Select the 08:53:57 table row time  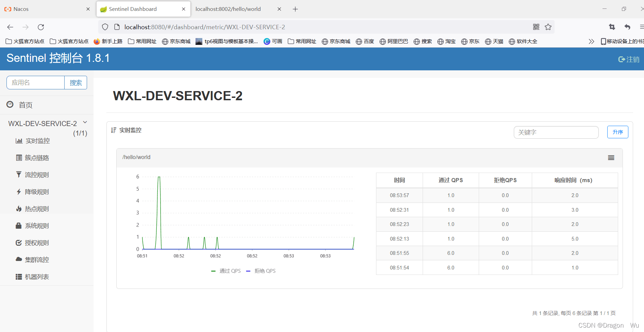click(x=400, y=195)
